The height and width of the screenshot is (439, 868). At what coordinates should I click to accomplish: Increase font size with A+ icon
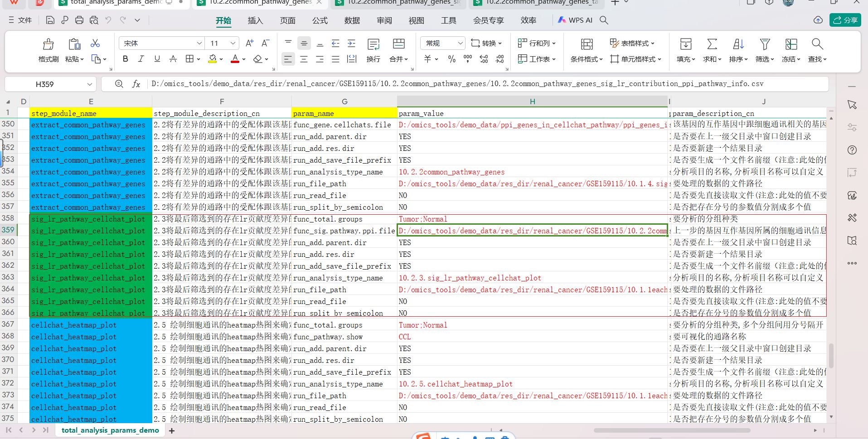tap(249, 43)
